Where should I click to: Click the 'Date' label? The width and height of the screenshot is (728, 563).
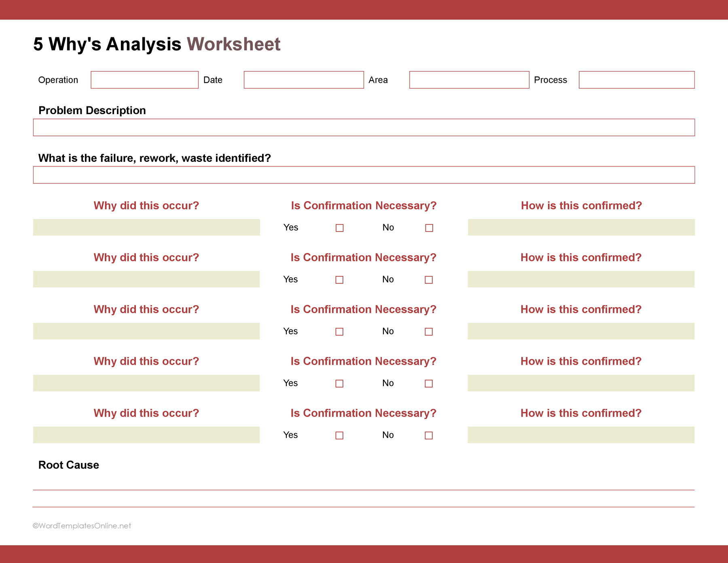coord(213,80)
